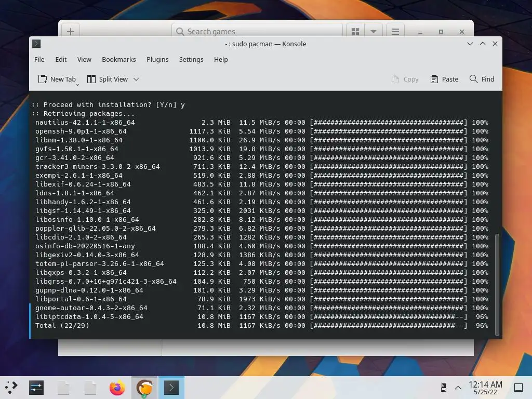
Task: Click the first blank file icon in taskbar
Action: (x=63, y=388)
